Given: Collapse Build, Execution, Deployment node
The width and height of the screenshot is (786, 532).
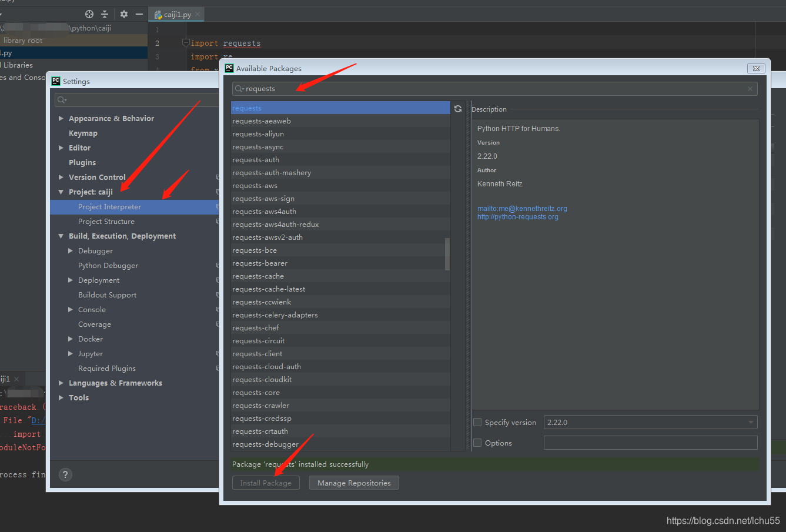Looking at the screenshot, I should tap(61, 236).
